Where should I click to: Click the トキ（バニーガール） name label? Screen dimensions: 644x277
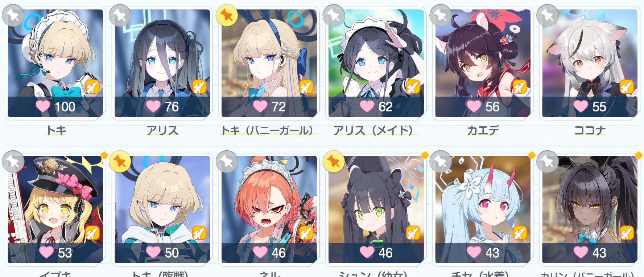click(x=269, y=130)
